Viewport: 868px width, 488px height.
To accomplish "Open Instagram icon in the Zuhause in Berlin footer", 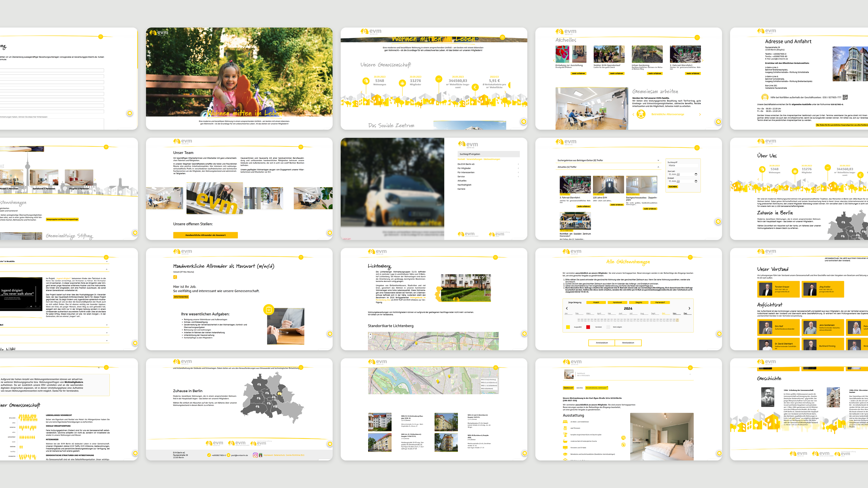I will (255, 455).
